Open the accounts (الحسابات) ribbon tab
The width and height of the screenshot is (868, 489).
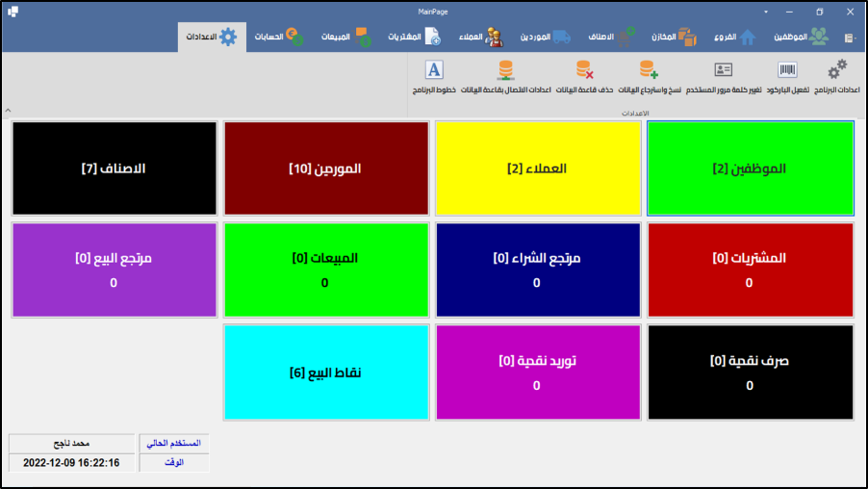279,37
